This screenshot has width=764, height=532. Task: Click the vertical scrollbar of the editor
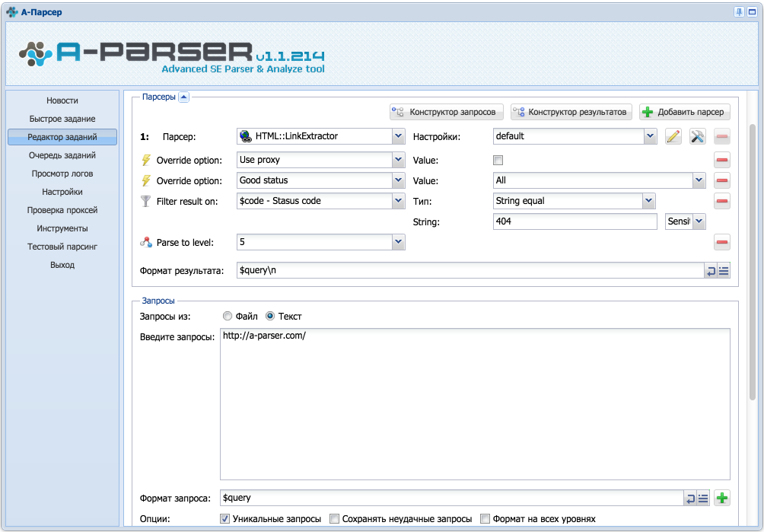tap(753, 263)
